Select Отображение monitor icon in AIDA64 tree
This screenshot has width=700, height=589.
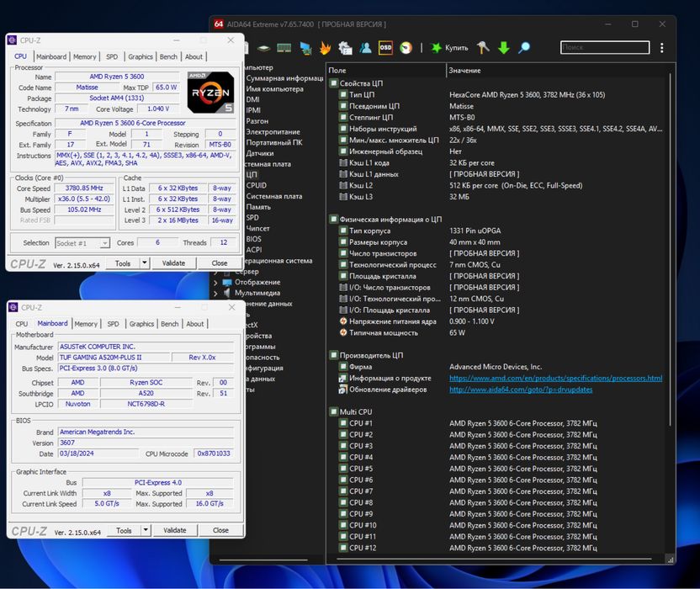[x=227, y=282]
